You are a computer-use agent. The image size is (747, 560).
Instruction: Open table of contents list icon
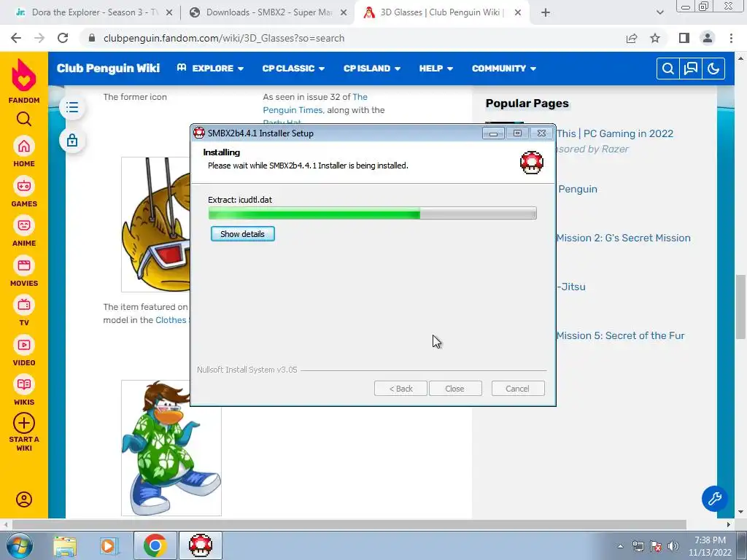coord(72,107)
